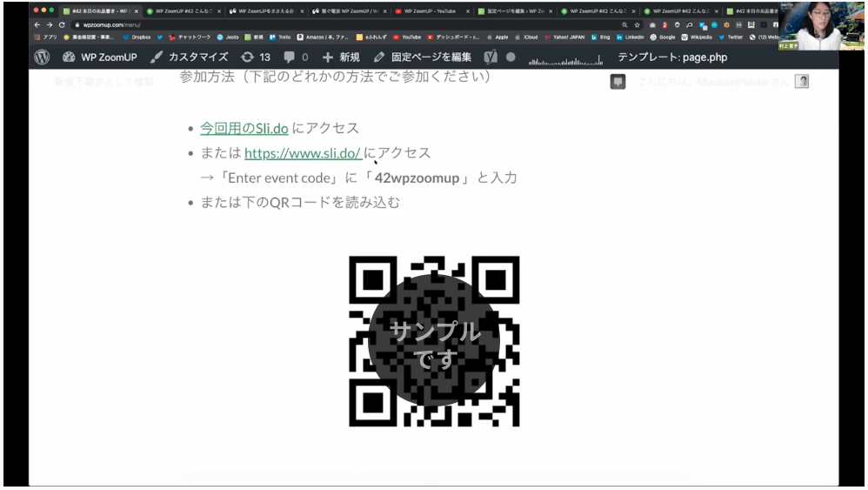Open the WP ZoomUP site dashboard
Image resolution: width=868 pixels, height=490 pixels.
click(100, 57)
